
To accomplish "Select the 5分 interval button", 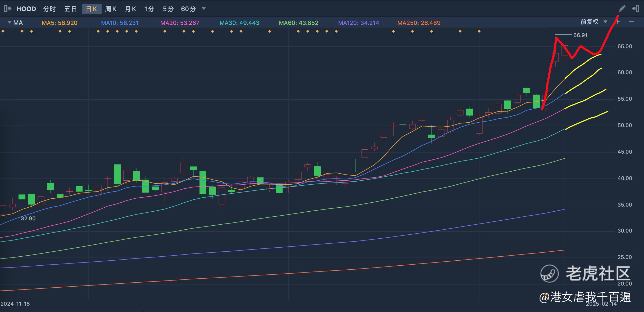I will coord(168,9).
